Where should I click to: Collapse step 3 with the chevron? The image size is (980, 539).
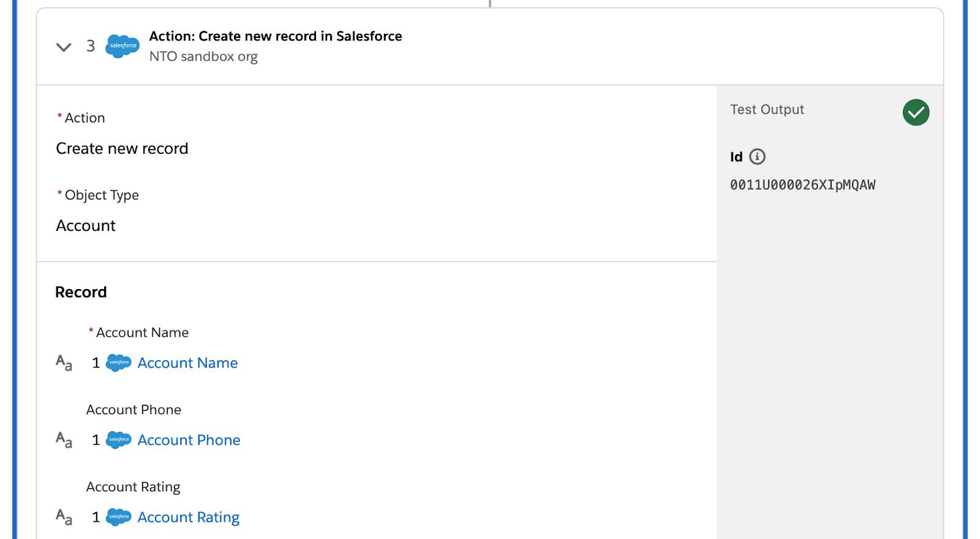pyautogui.click(x=64, y=47)
